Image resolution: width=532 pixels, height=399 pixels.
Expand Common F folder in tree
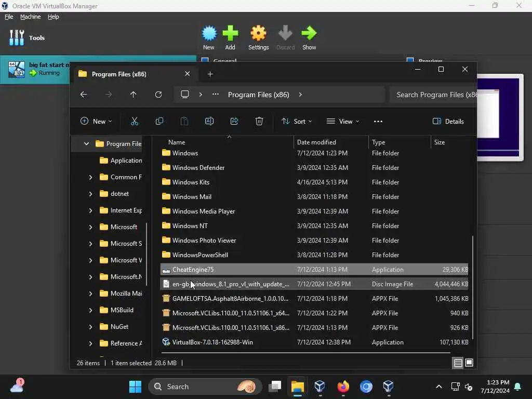pyautogui.click(x=90, y=177)
